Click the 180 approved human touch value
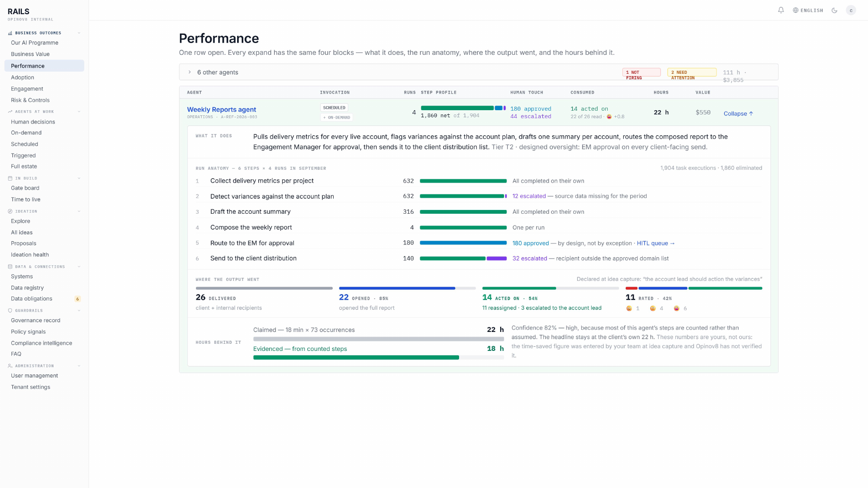868x488 pixels. pos(531,109)
